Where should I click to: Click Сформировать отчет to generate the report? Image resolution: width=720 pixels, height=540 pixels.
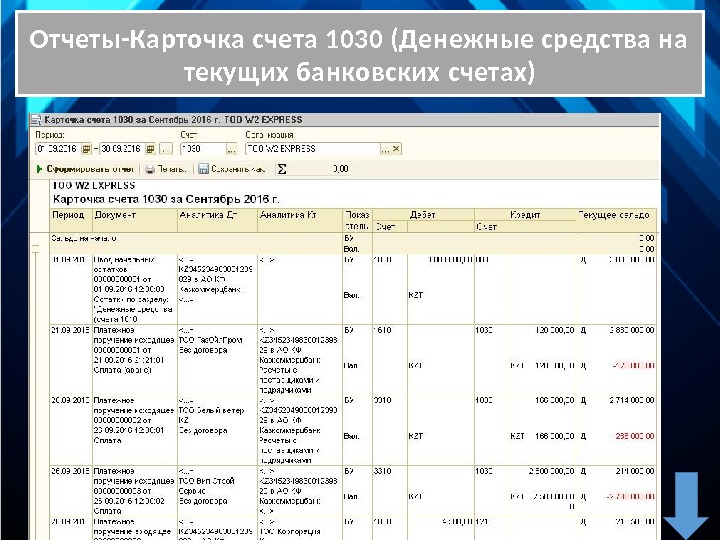pyautogui.click(x=85, y=169)
